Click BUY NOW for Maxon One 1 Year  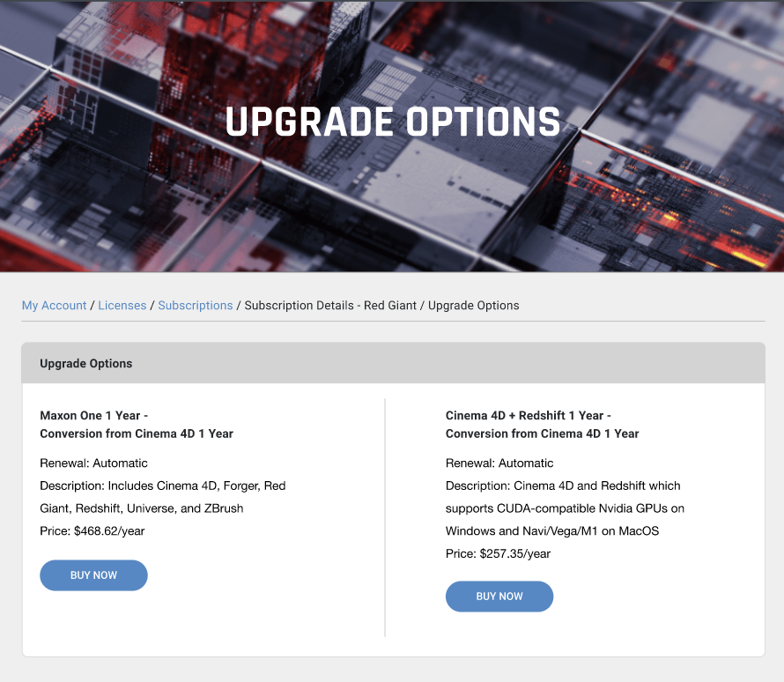pyautogui.click(x=93, y=575)
